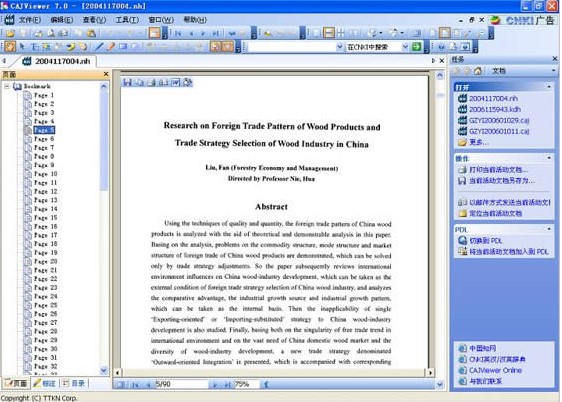Screen dimensions: 562x402
Task: Toggle the page panel view button
Action: pyautogui.click(x=154, y=33)
